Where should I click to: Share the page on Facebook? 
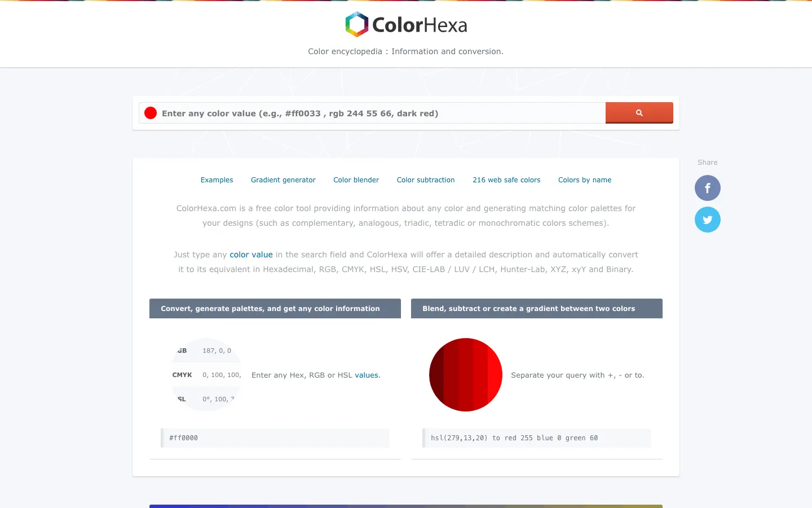click(707, 188)
